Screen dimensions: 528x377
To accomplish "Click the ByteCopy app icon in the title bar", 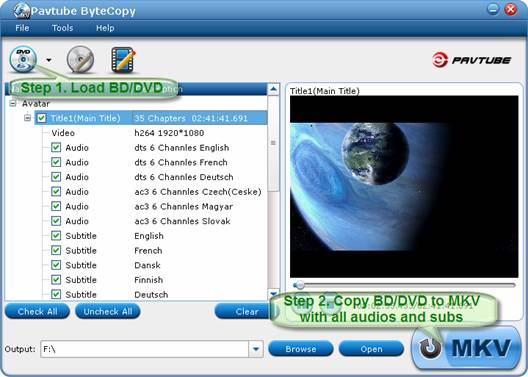I will tap(22, 11).
